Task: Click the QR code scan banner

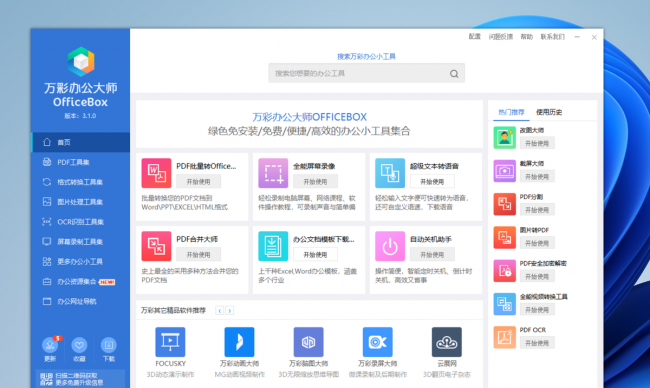Action: [x=80, y=379]
